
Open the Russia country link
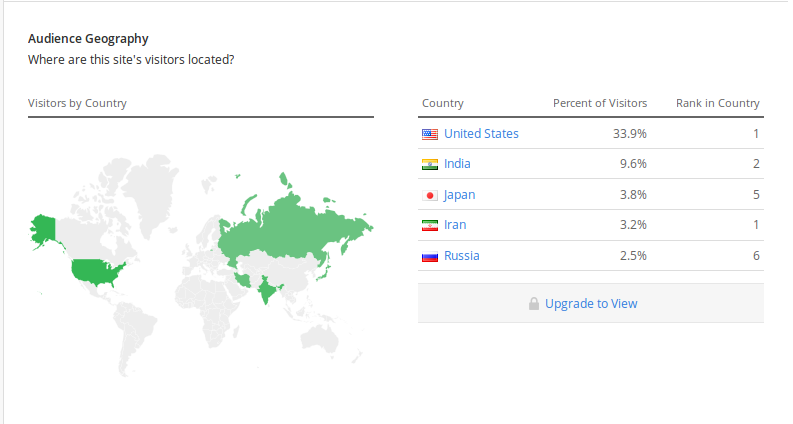click(461, 256)
